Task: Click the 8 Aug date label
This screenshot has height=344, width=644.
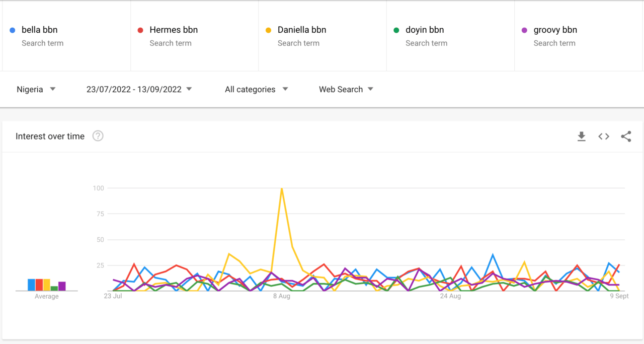Action: [282, 296]
